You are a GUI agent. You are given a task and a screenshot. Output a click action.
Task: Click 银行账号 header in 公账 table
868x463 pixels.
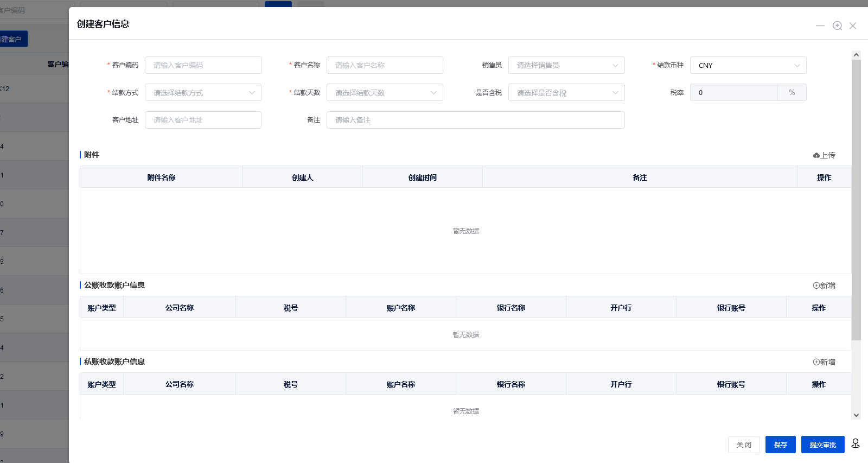pyautogui.click(x=731, y=308)
